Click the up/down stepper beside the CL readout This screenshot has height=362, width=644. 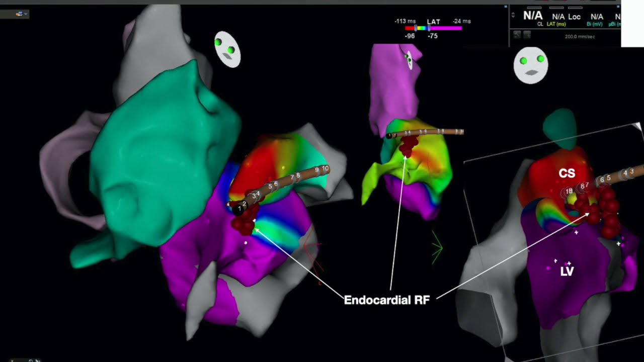coord(513,15)
